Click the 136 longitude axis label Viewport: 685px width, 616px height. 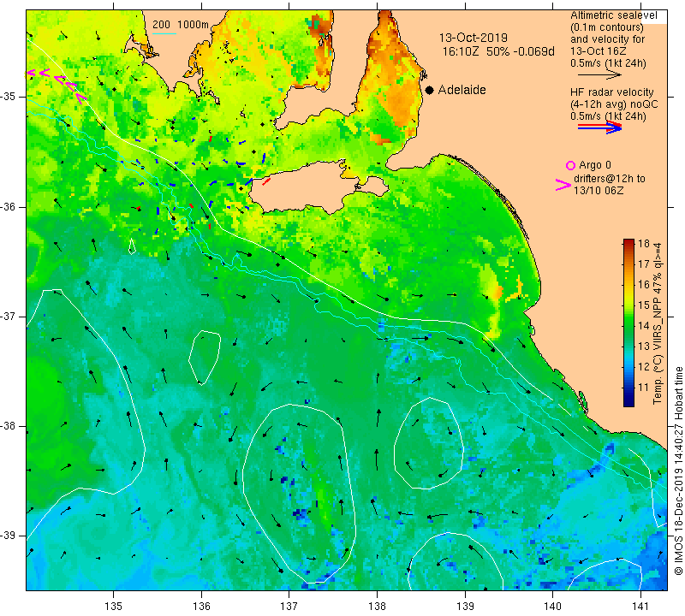click(x=201, y=607)
